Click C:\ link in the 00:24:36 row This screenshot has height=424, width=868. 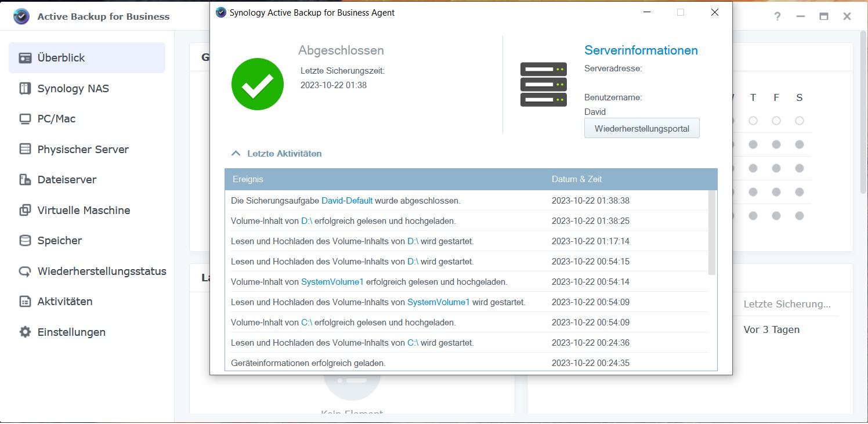pyautogui.click(x=413, y=343)
